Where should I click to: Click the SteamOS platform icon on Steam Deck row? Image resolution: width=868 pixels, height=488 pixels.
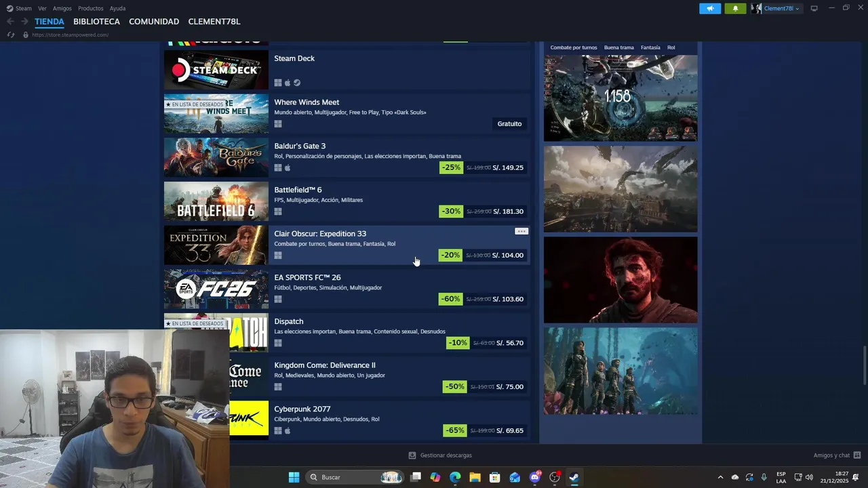[297, 83]
